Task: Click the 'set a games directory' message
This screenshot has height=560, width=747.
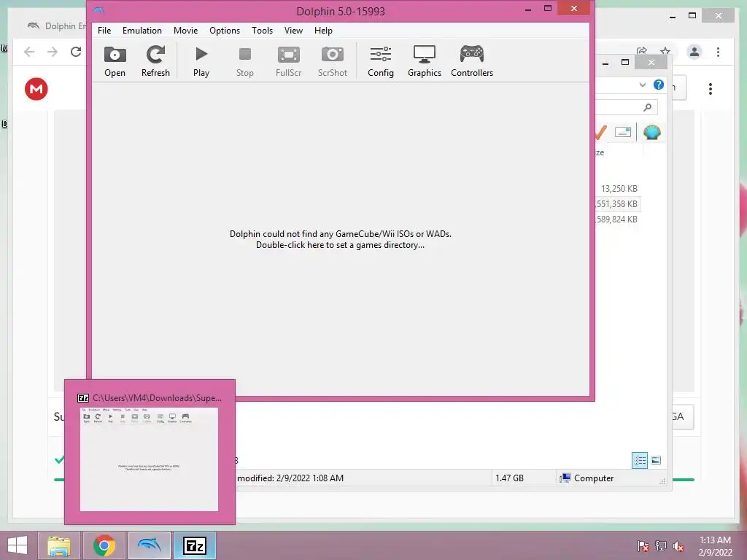Action: (x=340, y=239)
